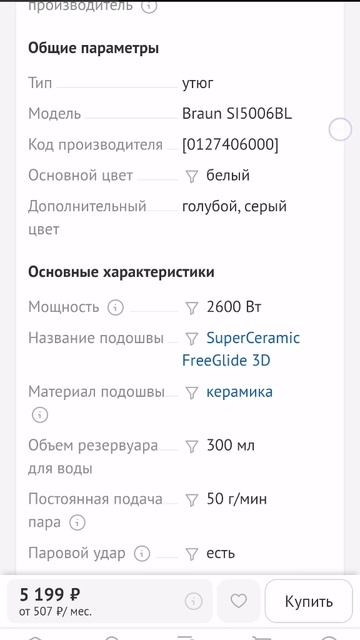Tap the Купить button
Screen dimensions: 360x640
click(x=309, y=601)
